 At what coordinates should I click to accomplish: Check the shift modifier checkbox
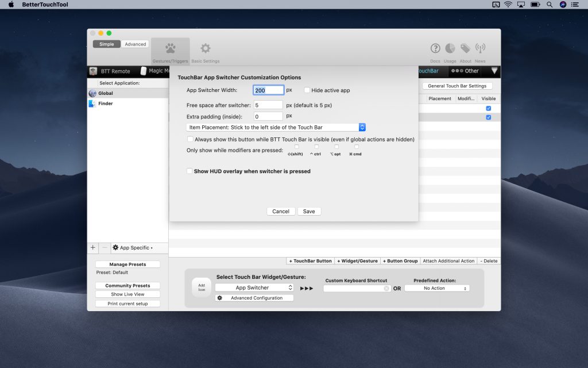coord(297,147)
